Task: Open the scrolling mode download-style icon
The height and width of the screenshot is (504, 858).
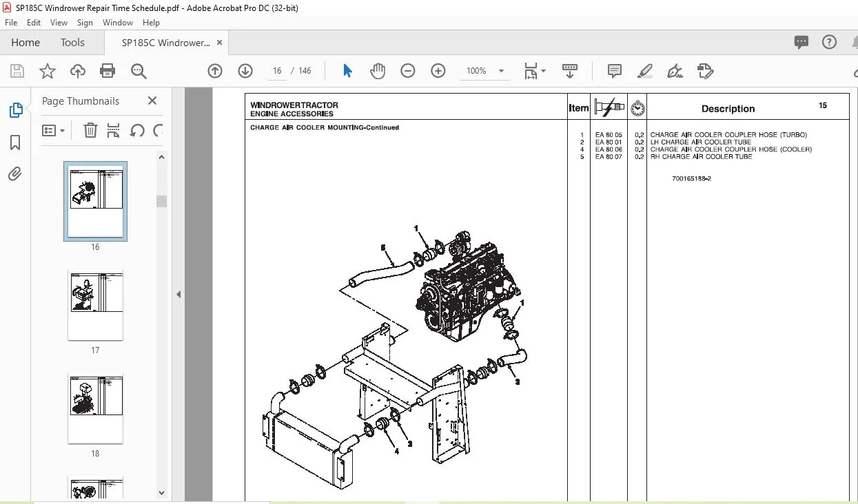Action: point(570,71)
